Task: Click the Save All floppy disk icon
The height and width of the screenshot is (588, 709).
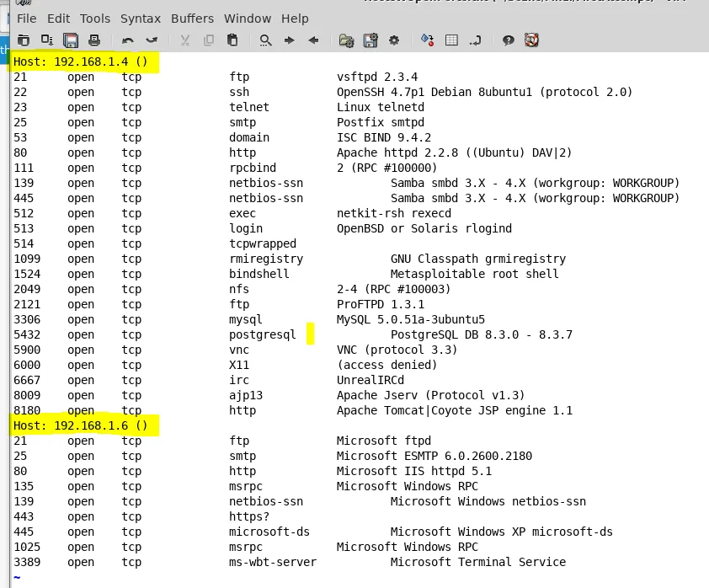Action: click(x=71, y=40)
